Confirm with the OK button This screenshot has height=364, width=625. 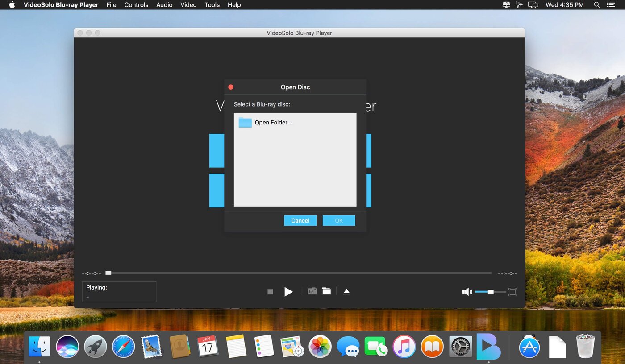click(339, 220)
